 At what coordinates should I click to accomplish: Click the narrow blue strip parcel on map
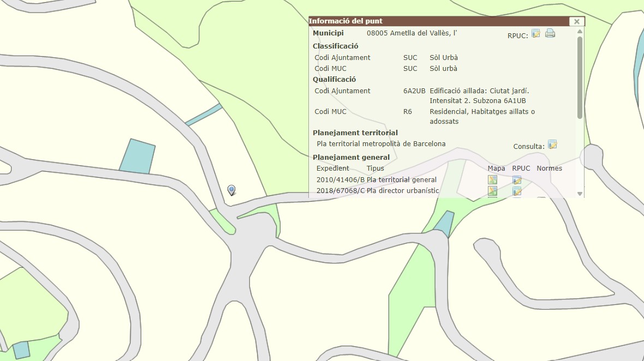(204, 115)
